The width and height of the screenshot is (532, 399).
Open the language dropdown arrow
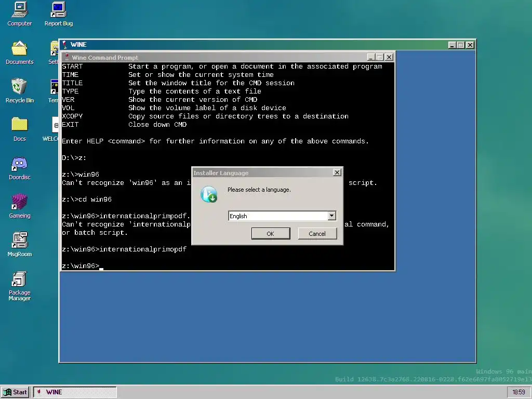pos(332,216)
